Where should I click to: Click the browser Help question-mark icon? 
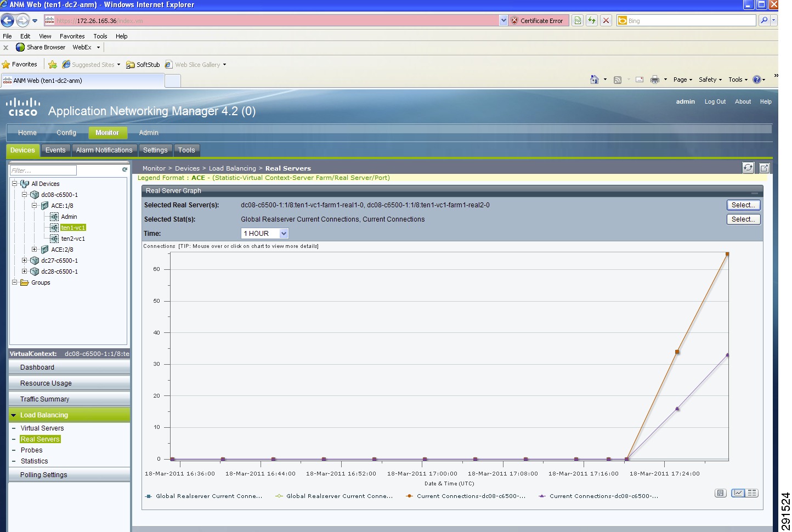tap(757, 80)
